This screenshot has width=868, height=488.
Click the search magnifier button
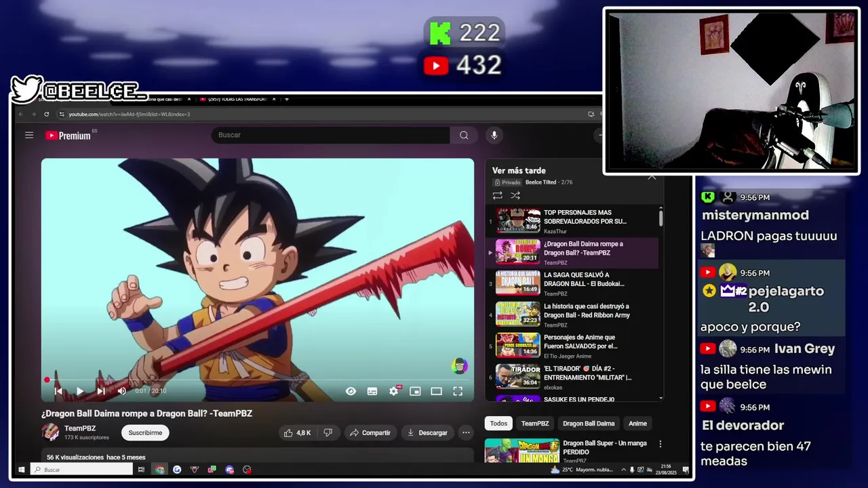[x=464, y=135]
